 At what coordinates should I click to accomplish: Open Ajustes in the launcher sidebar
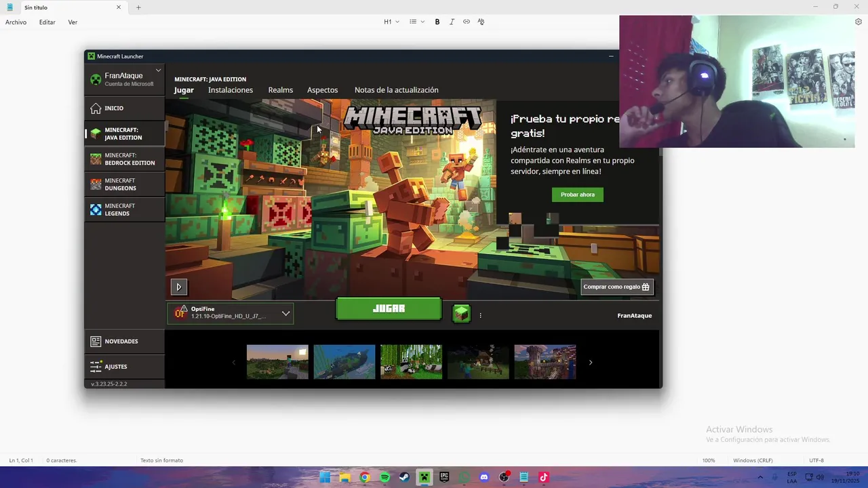coord(125,367)
